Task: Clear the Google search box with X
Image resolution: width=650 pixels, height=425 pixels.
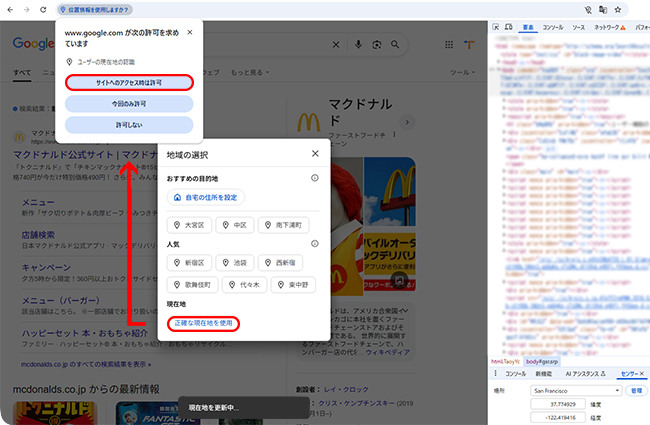Action: pos(336,44)
